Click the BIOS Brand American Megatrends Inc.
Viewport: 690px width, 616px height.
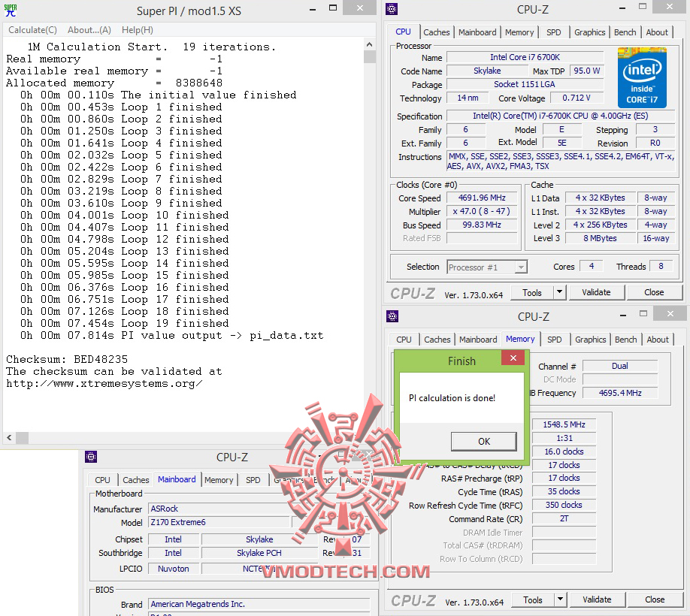tap(259, 604)
